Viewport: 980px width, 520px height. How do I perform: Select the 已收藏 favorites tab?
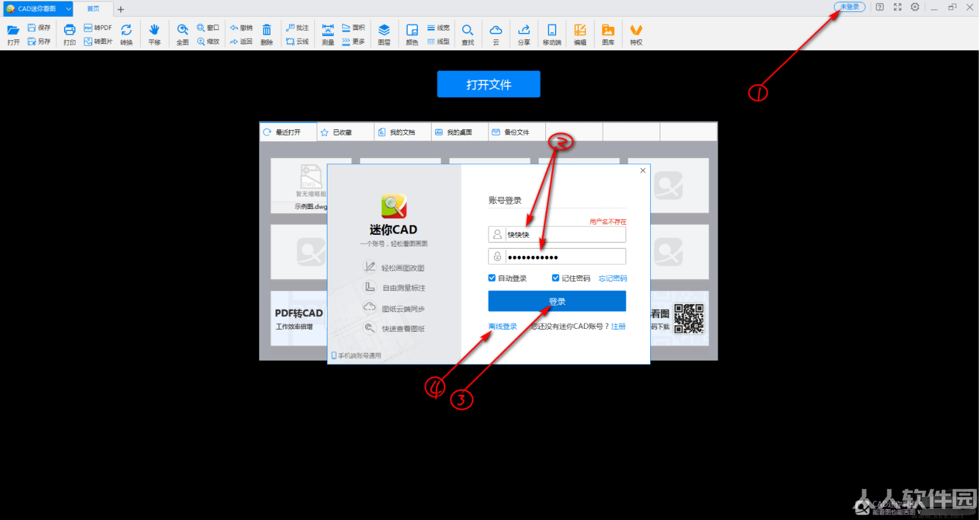coord(345,132)
